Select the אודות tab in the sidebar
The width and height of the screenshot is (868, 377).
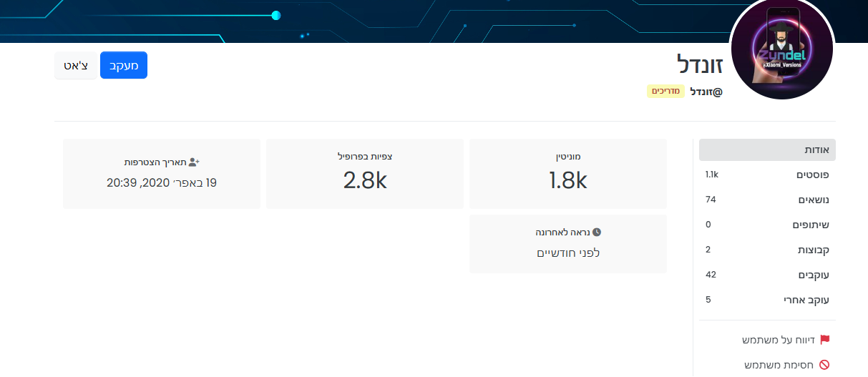pos(767,150)
